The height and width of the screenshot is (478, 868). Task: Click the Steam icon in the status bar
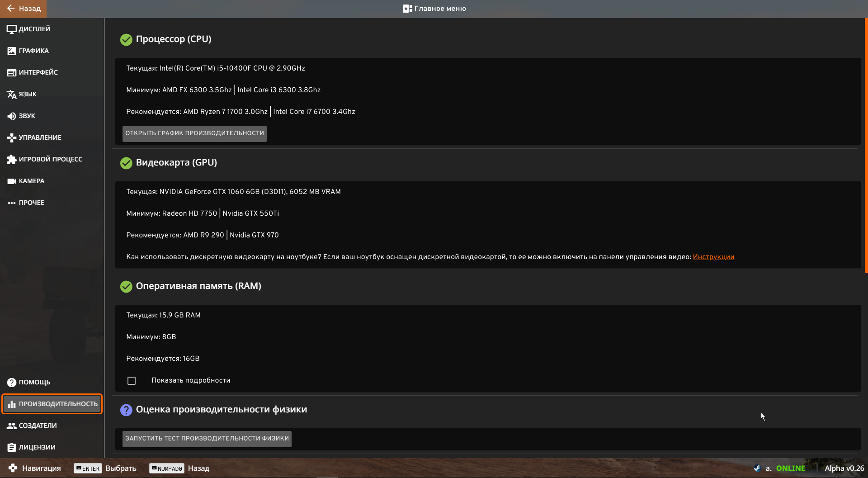tap(757, 469)
